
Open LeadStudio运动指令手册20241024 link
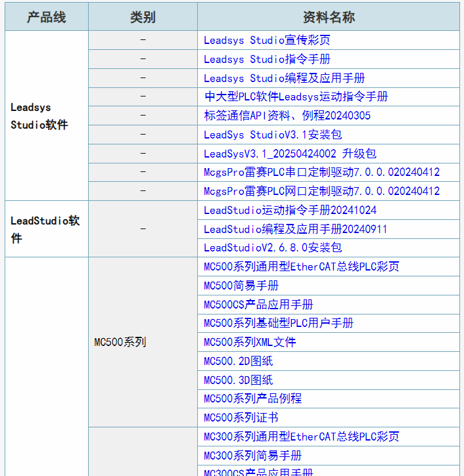[290, 210]
